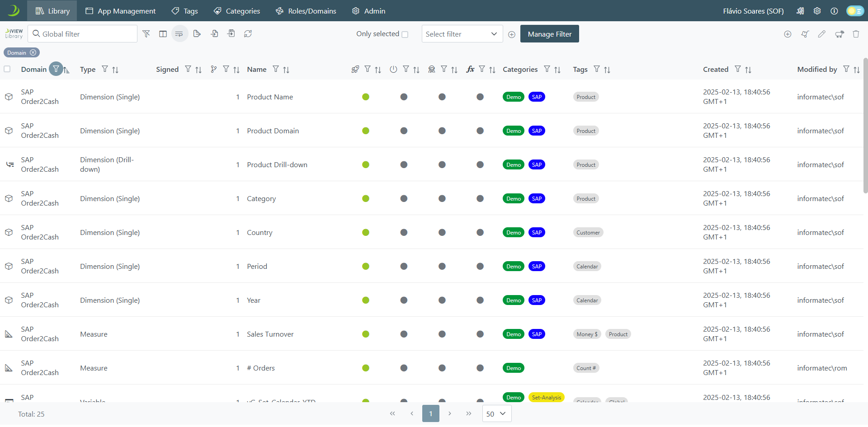
Task: Click the filter funnel on Name column
Action: click(276, 69)
